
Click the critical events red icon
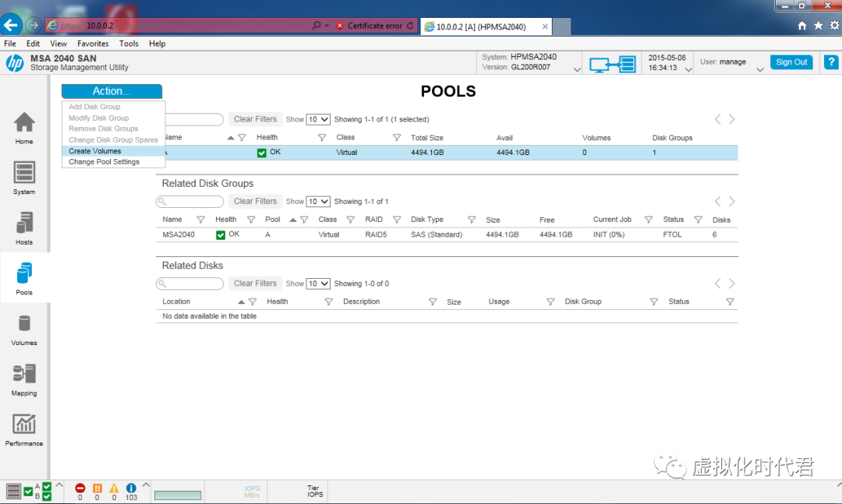click(x=80, y=488)
